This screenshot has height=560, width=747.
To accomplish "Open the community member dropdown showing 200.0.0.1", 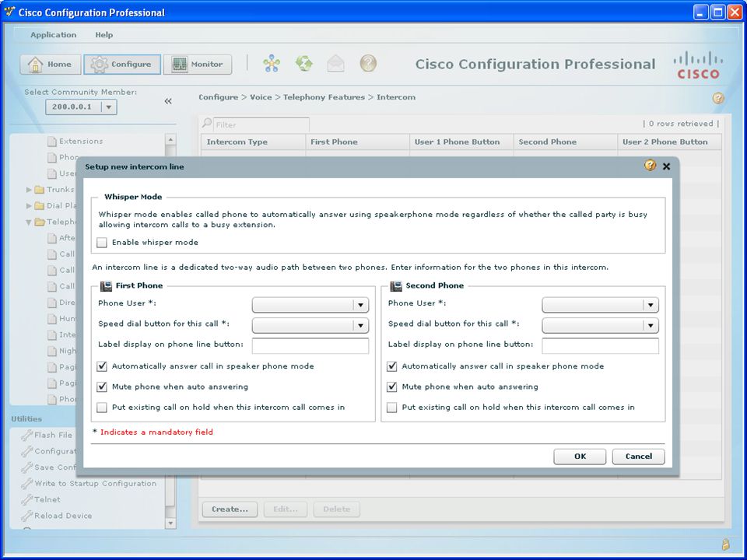I will coord(81,107).
